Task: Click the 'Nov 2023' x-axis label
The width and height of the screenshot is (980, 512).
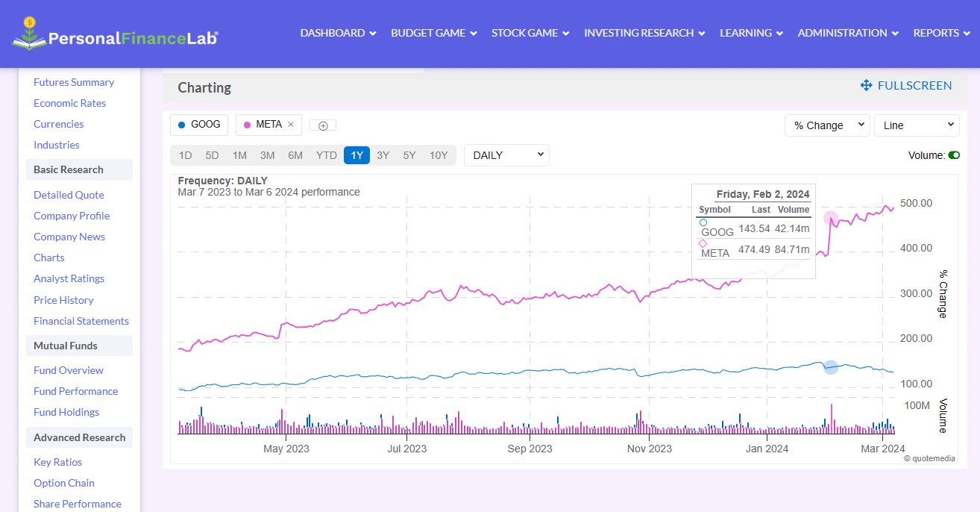Action: pyautogui.click(x=650, y=449)
